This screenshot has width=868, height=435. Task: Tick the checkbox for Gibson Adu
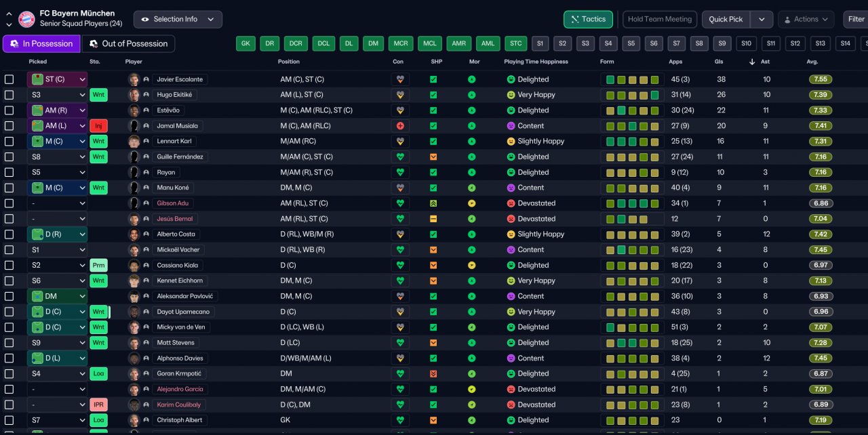tap(9, 203)
